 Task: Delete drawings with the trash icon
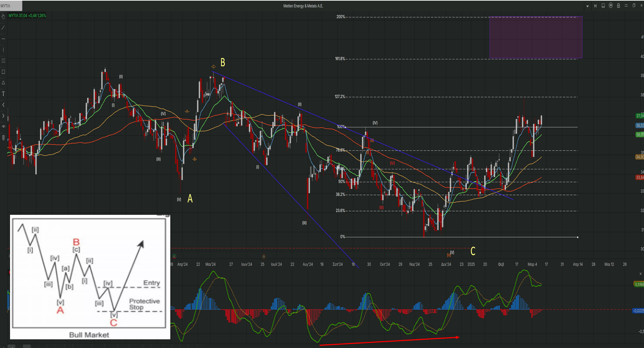tap(3, 138)
